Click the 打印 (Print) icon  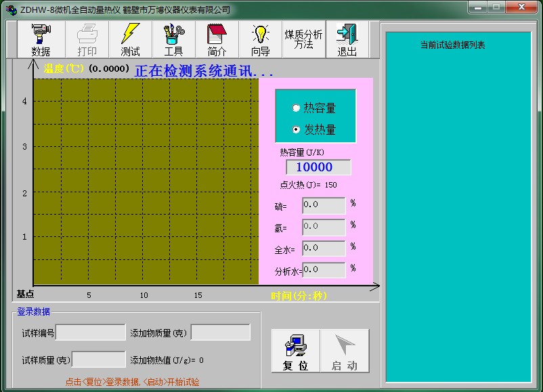[x=87, y=39]
